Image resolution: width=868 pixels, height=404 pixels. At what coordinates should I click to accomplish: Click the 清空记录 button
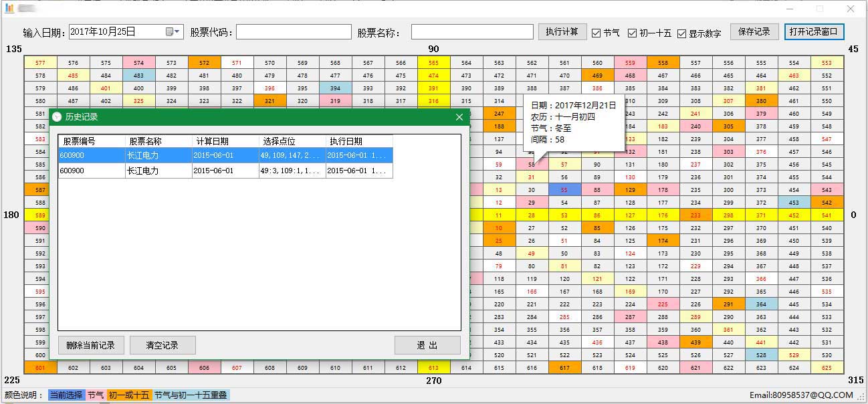[x=162, y=345]
